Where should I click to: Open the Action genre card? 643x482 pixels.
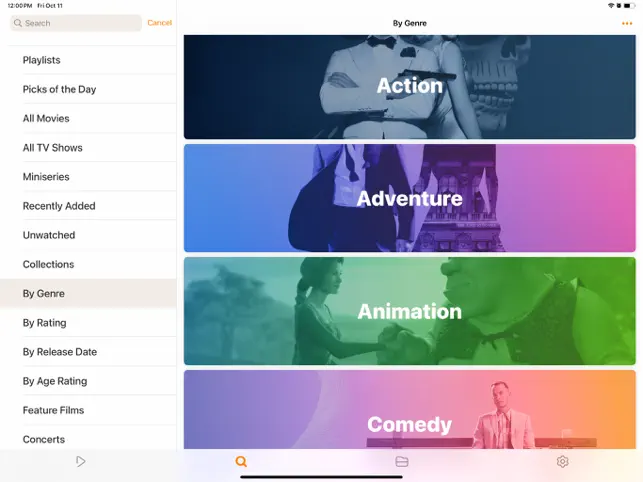[410, 87]
